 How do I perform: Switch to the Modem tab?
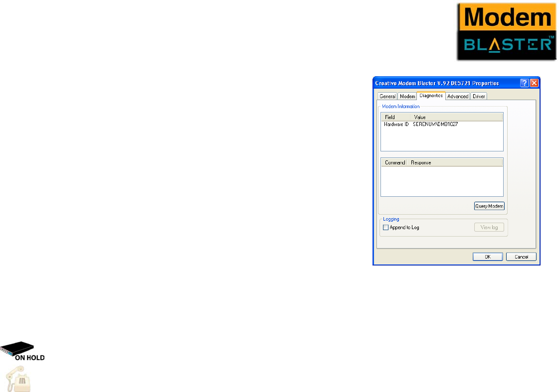point(407,96)
